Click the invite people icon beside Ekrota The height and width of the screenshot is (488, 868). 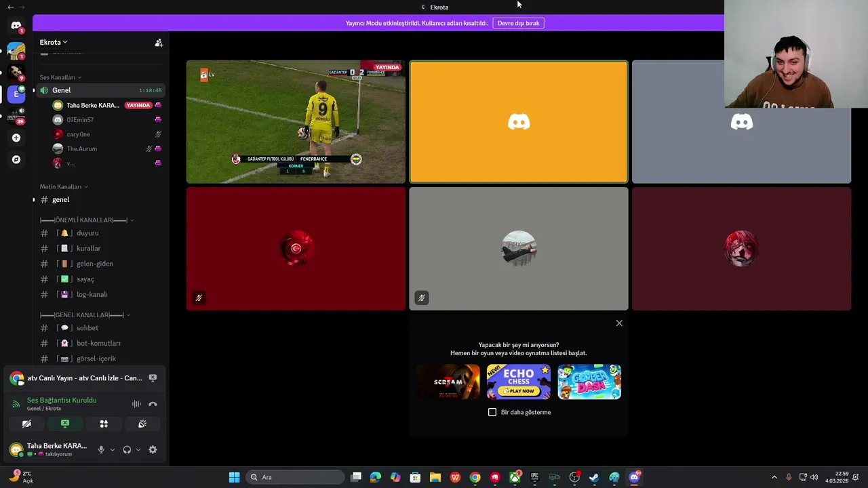click(x=159, y=43)
